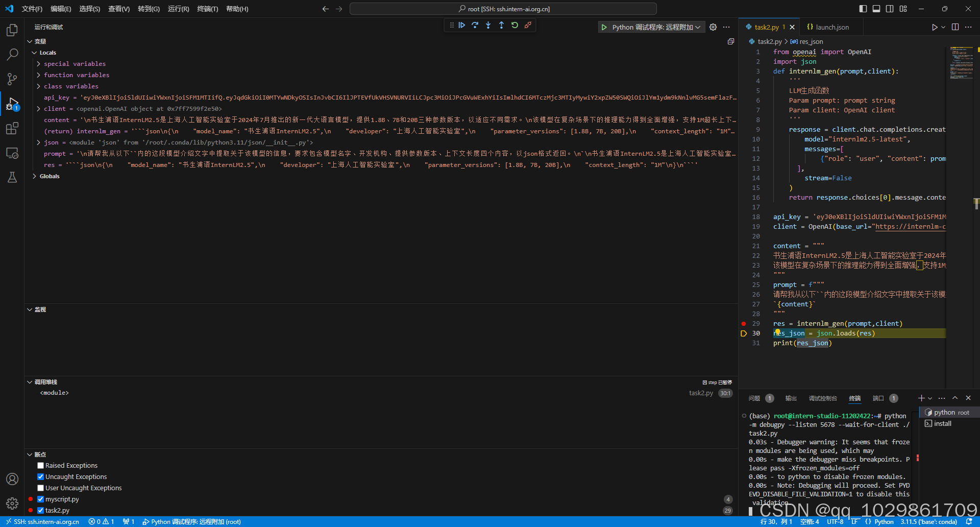Toggle primary side bar layout icon
The height and width of the screenshot is (527, 980).
(x=863, y=9)
